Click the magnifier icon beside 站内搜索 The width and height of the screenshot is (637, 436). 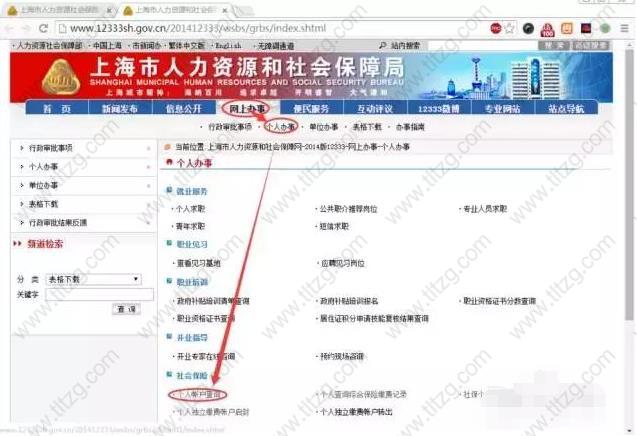coord(382,46)
